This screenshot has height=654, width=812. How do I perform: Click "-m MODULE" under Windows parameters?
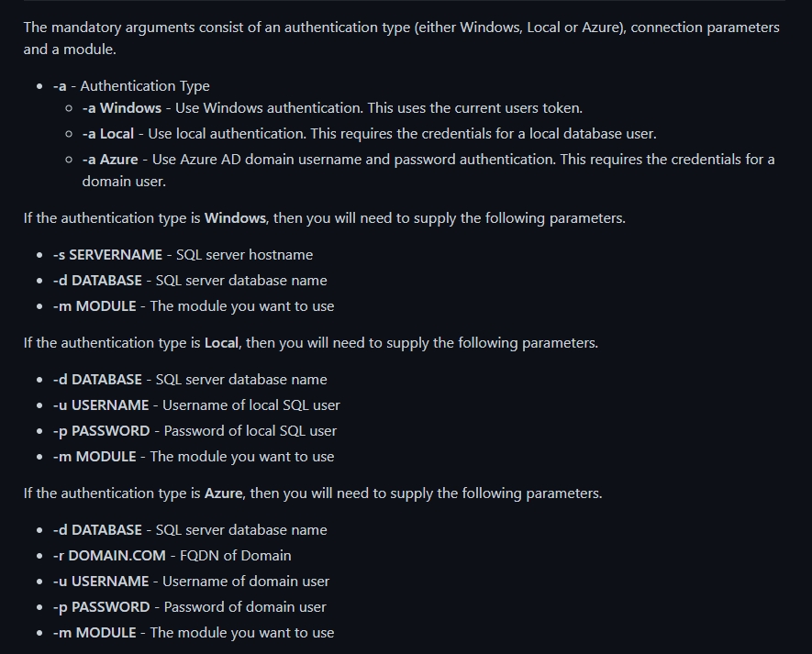click(x=95, y=306)
